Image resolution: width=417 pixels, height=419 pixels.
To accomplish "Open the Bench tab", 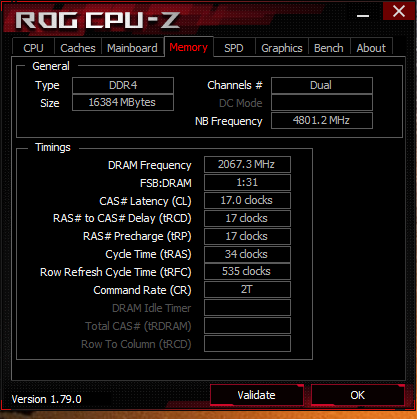I will tap(329, 48).
